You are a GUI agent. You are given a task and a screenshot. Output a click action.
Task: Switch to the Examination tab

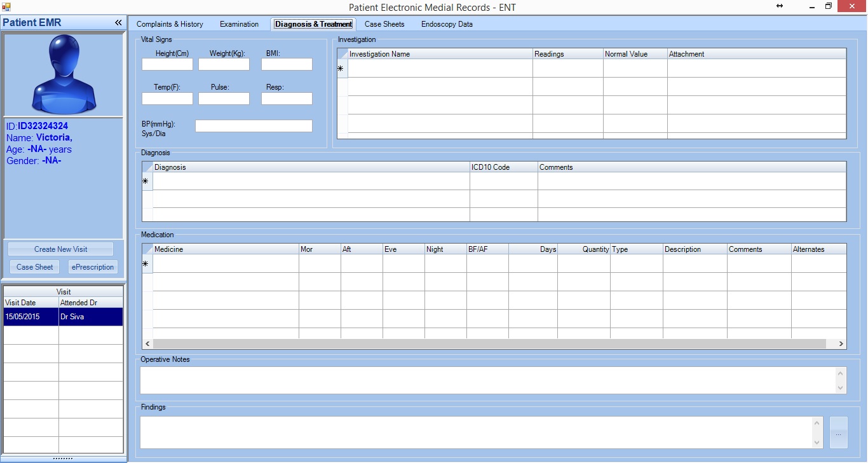(x=239, y=24)
